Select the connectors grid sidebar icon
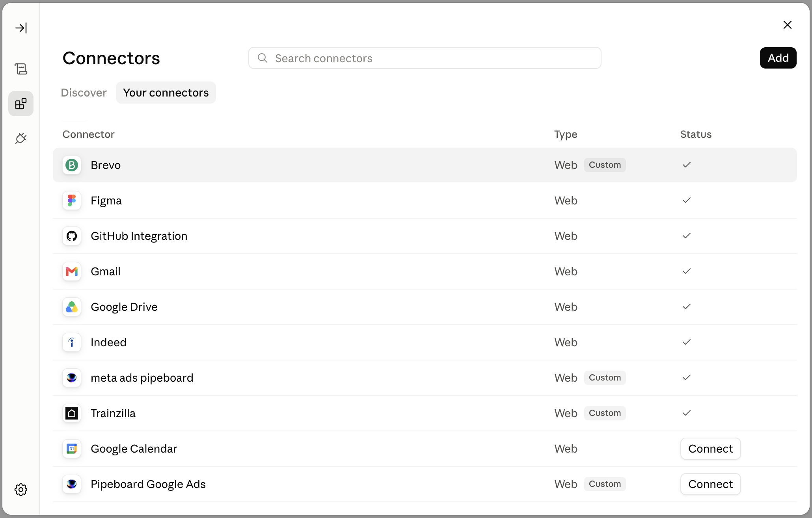The height and width of the screenshot is (518, 812). tap(21, 104)
